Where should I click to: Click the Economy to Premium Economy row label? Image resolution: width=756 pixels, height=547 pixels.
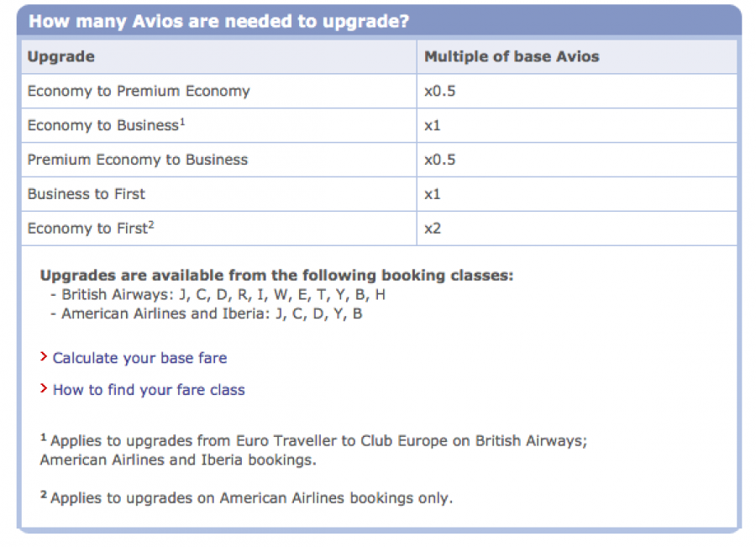pyautogui.click(x=139, y=91)
